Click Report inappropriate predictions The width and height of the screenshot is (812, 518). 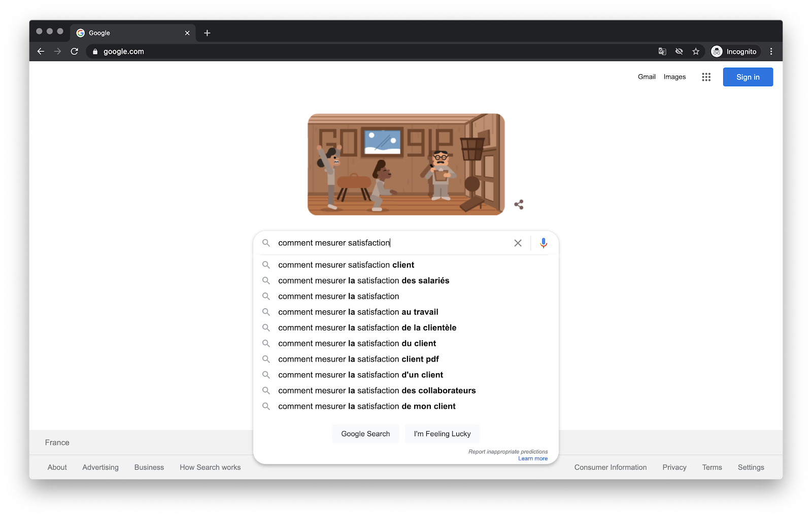[x=508, y=451]
